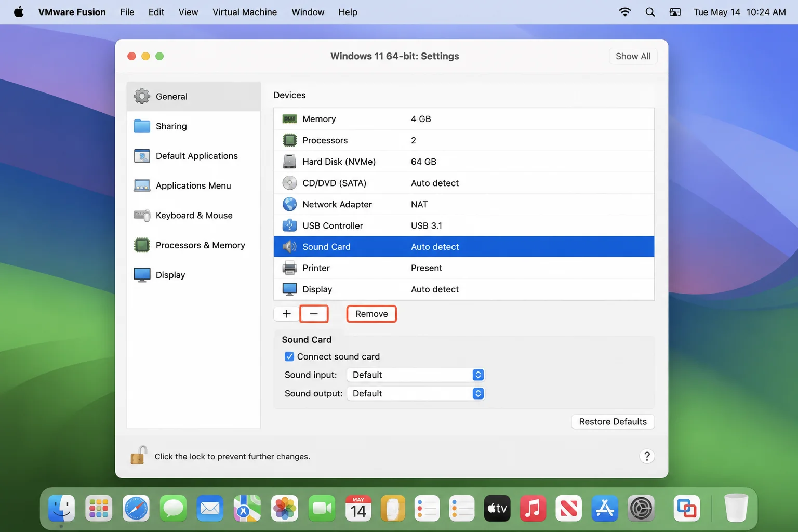Open Mail from the Dock
Screen dimensions: 798x532
210,508
